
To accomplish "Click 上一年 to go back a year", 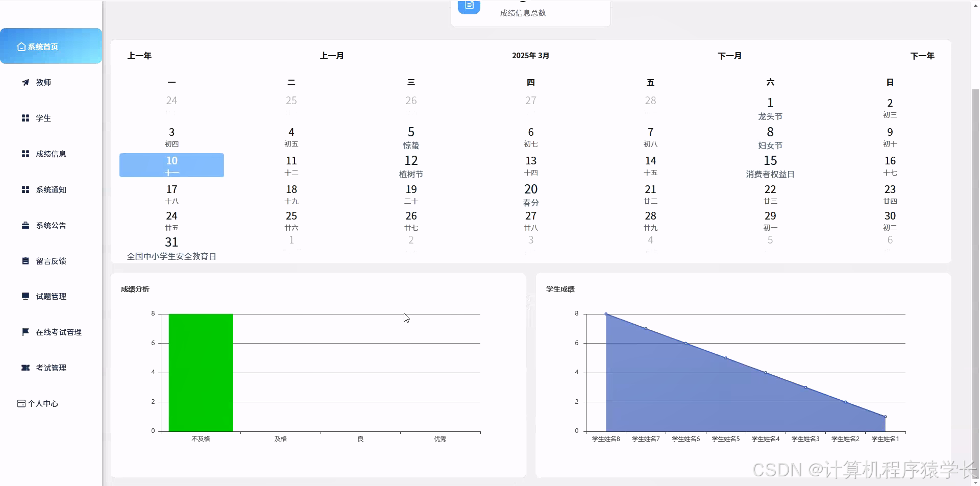I will click(x=139, y=56).
